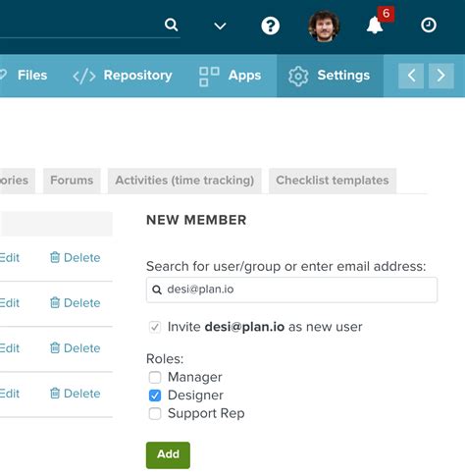This screenshot has height=476, width=465.
Task: Open the user avatar profile menu
Action: pyautogui.click(x=324, y=26)
